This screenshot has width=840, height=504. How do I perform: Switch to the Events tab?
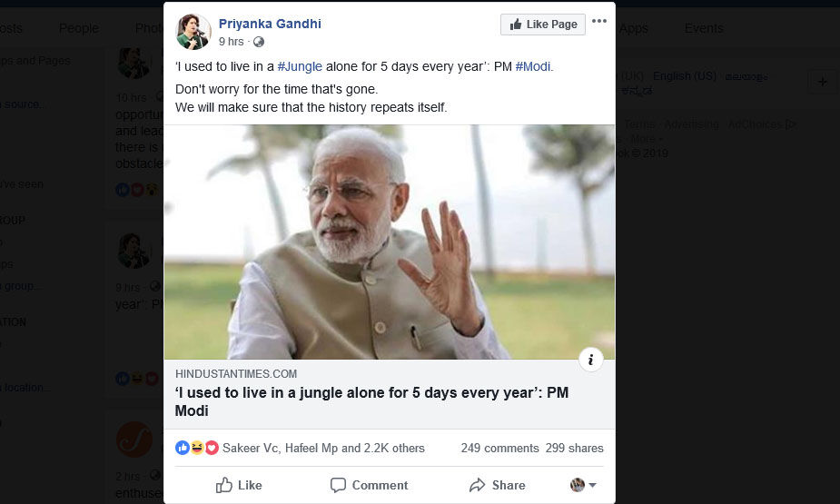tap(704, 28)
